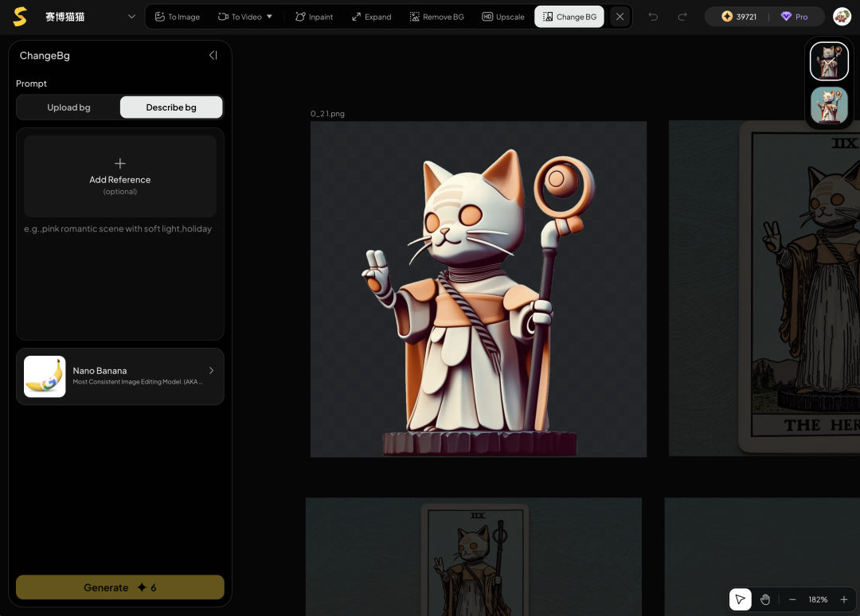Screen dimensions: 860x616
Task: Switch to the Upload bg tab
Action: click(68, 107)
